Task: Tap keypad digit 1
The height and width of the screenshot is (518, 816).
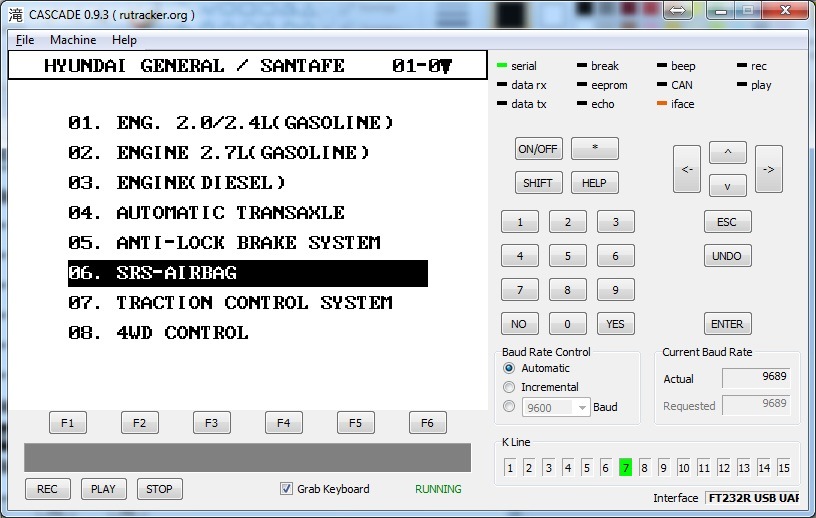Action: click(519, 222)
